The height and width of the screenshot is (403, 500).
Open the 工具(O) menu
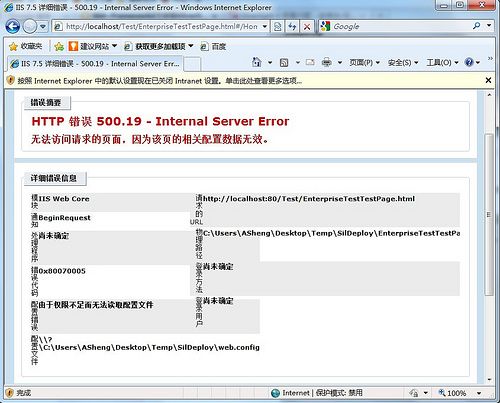tap(442, 62)
